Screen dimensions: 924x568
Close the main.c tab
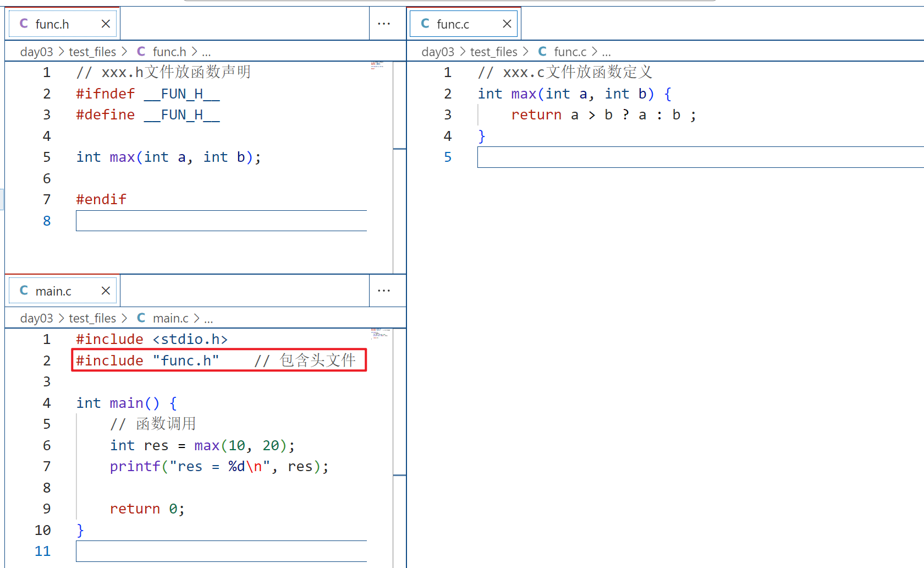point(106,291)
